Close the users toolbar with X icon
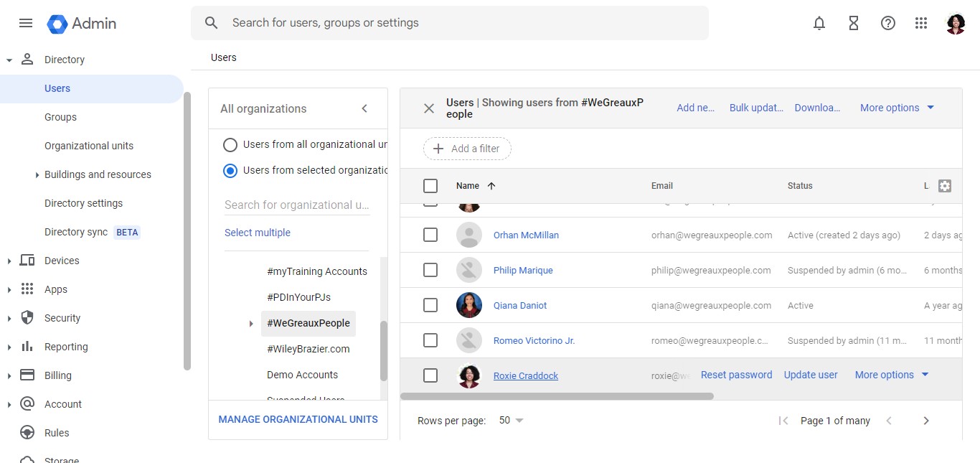Viewport: 980px width, 463px height. 429,108
